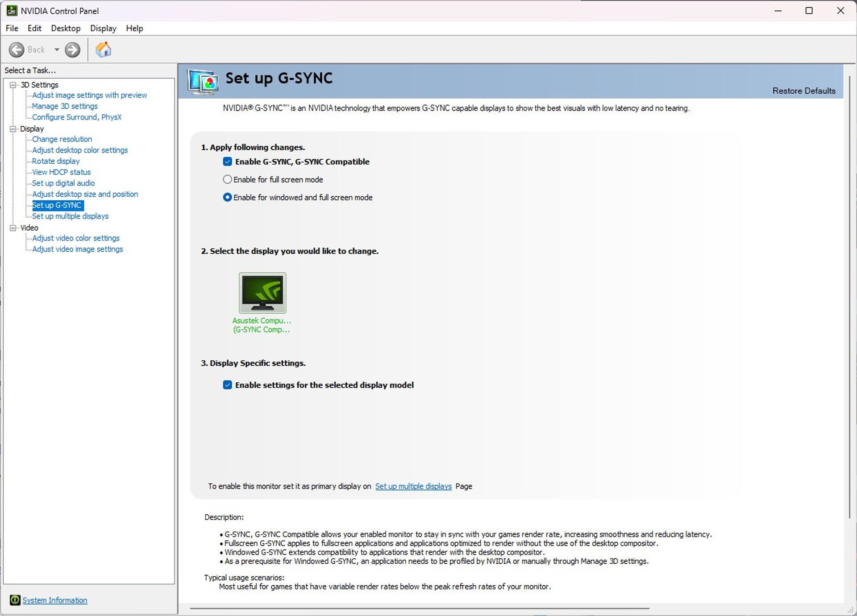The image size is (857, 616).
Task: Collapse the Display tree node
Action: tap(13, 129)
